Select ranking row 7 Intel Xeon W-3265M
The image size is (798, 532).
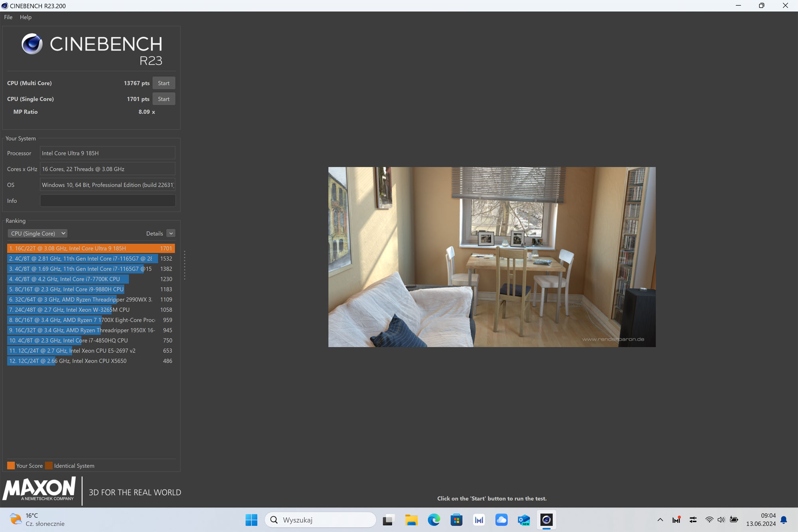(x=91, y=310)
